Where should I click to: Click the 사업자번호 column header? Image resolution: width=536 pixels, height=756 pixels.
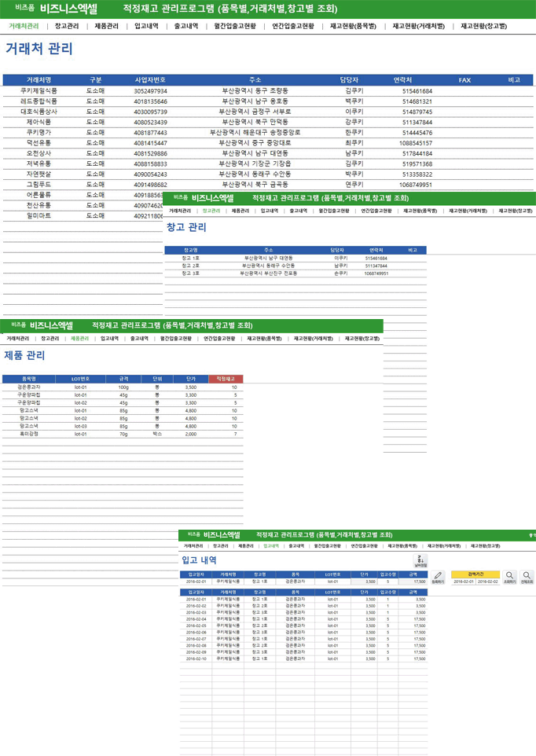(x=150, y=80)
